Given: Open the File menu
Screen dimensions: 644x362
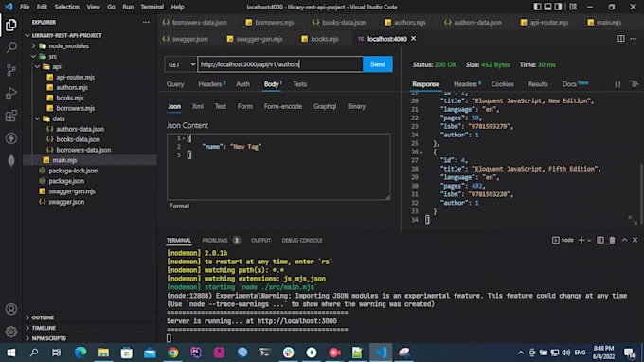Looking at the screenshot, I should 25,7.
